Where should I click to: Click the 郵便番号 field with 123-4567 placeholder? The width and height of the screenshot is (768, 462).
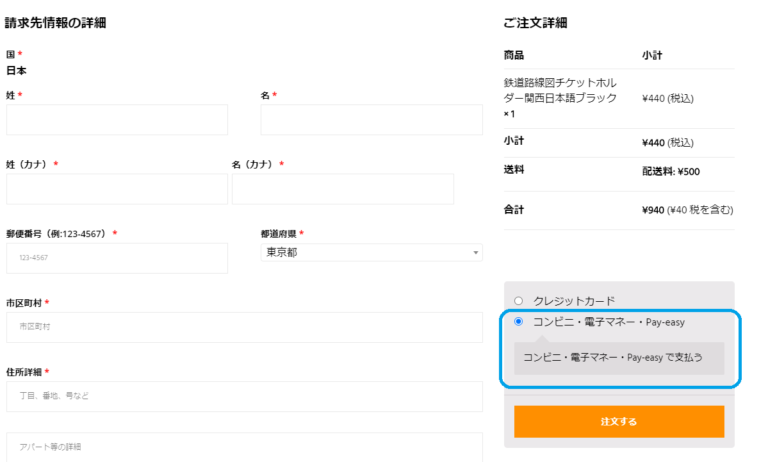click(117, 258)
